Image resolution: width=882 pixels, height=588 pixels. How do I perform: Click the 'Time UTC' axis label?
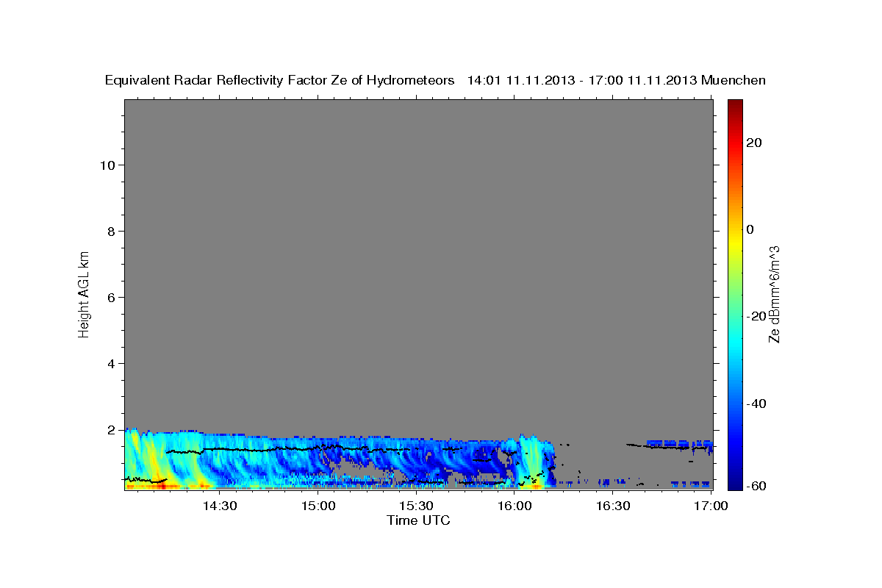coord(418,520)
